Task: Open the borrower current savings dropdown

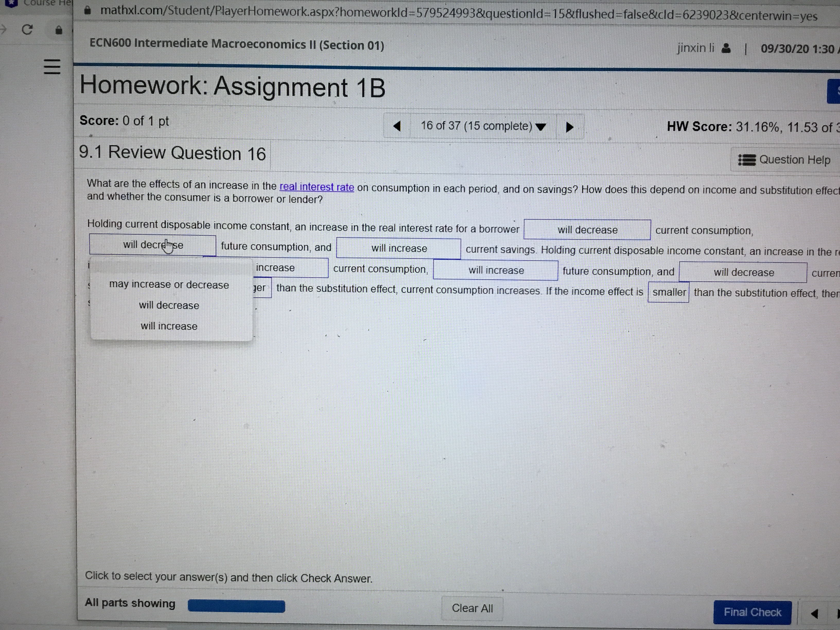Action: 399,248
